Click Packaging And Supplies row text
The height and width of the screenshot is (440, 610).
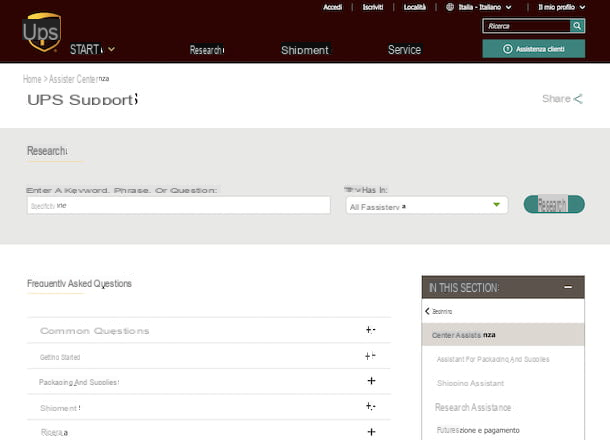[79, 382]
